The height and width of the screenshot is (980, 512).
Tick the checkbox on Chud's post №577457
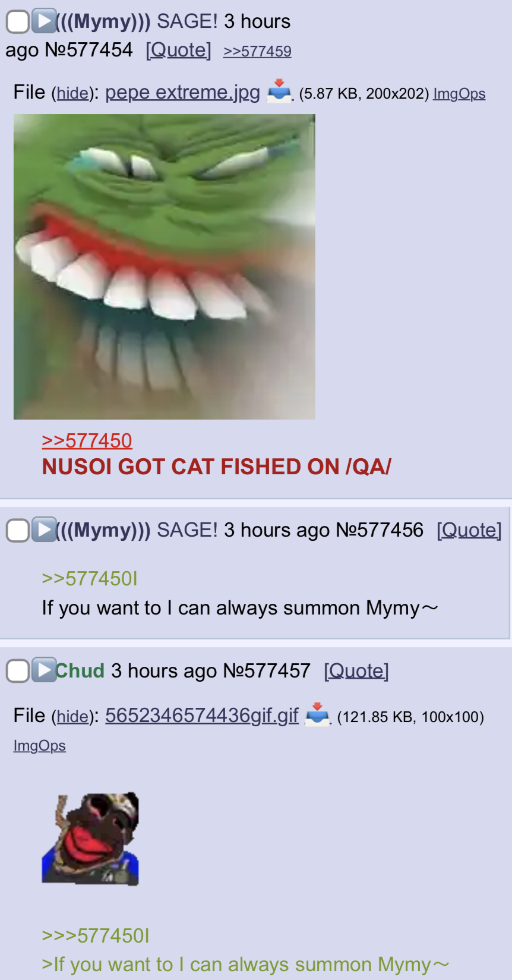tap(18, 671)
